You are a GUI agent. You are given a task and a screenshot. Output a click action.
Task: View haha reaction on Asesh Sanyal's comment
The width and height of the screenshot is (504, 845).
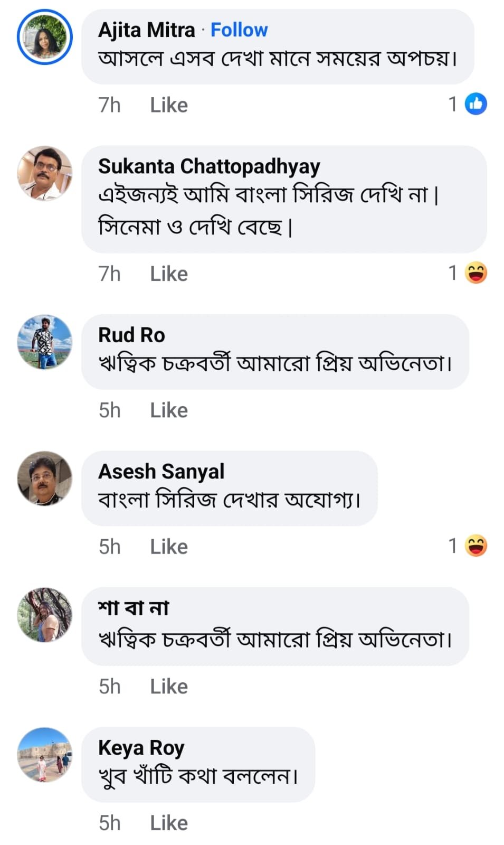tap(476, 546)
